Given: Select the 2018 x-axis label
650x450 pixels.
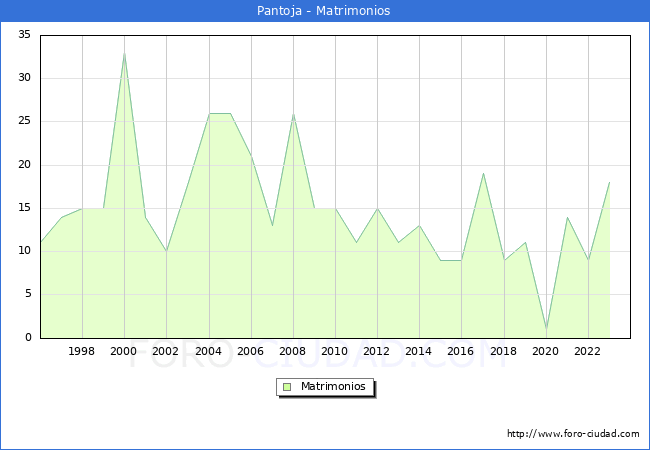Looking at the screenshot, I should 504,351.
